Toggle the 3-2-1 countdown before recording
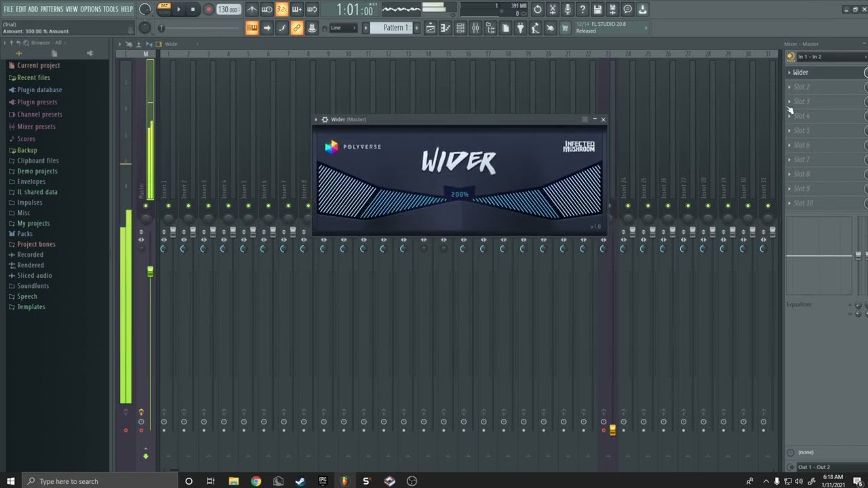The image size is (868, 488). point(282,9)
